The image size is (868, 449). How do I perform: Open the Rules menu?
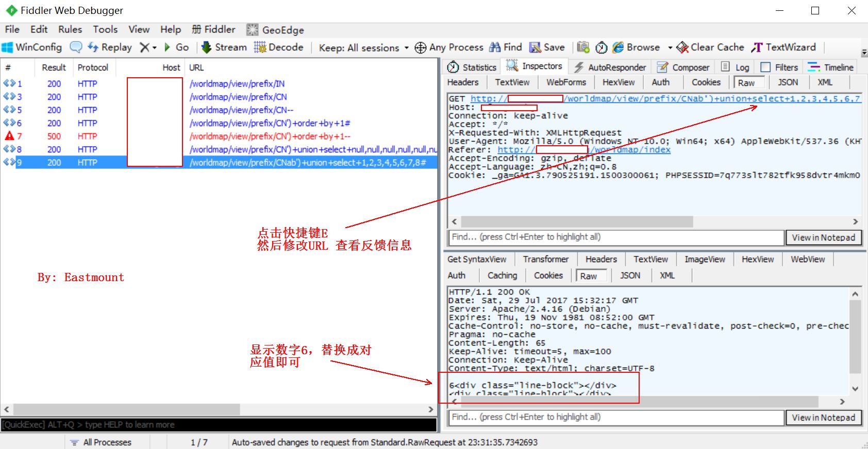point(70,29)
